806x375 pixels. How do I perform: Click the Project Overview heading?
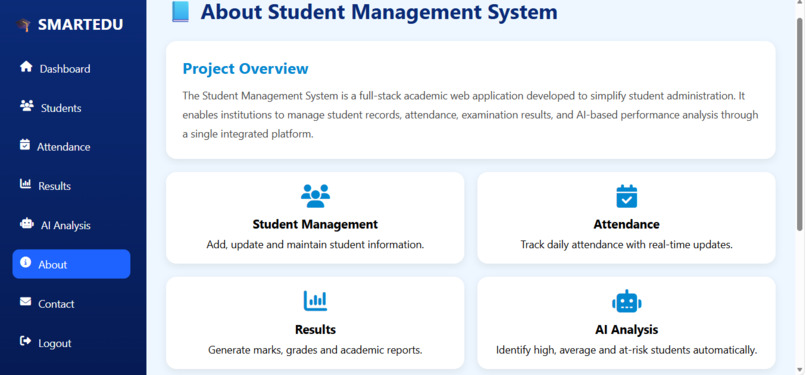point(246,68)
